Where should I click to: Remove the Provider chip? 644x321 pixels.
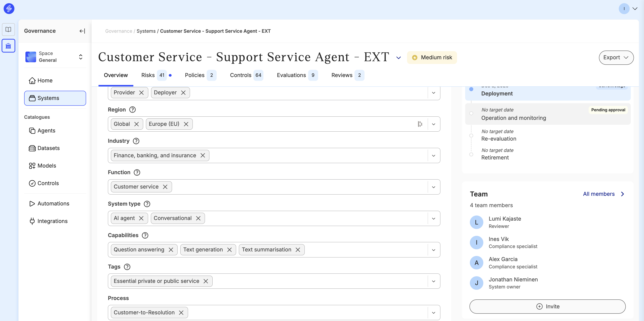point(141,93)
